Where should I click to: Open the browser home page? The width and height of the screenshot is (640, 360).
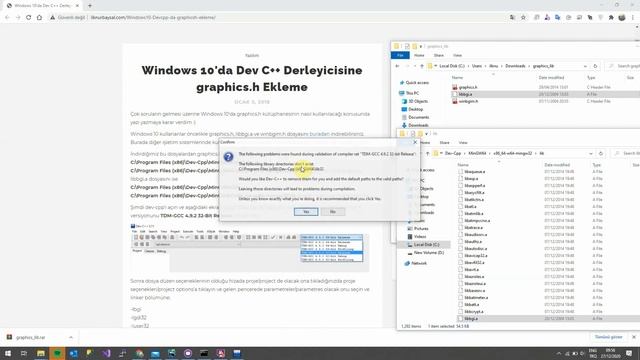point(39,18)
